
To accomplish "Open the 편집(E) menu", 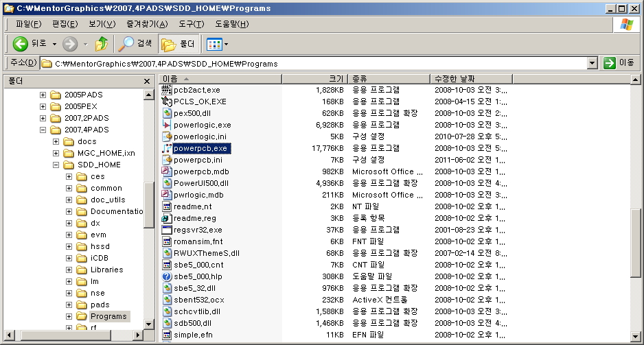I will 65,24.
